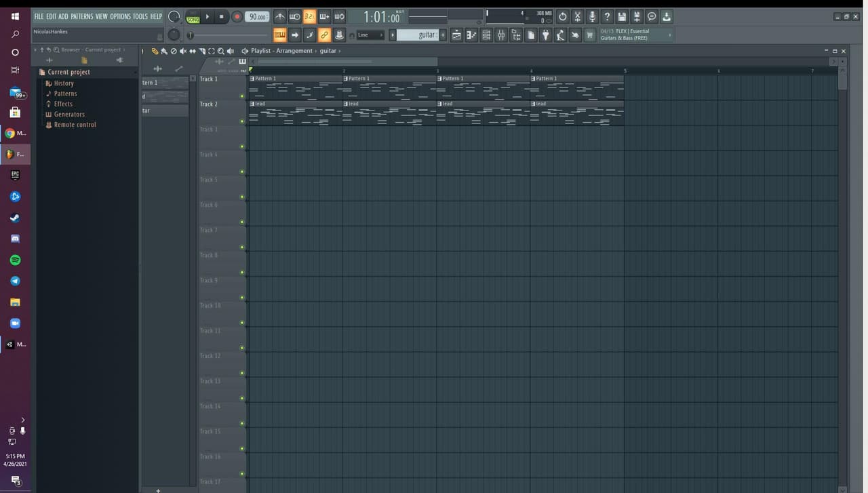Open Spotify from the Windows taskbar

pyautogui.click(x=15, y=260)
